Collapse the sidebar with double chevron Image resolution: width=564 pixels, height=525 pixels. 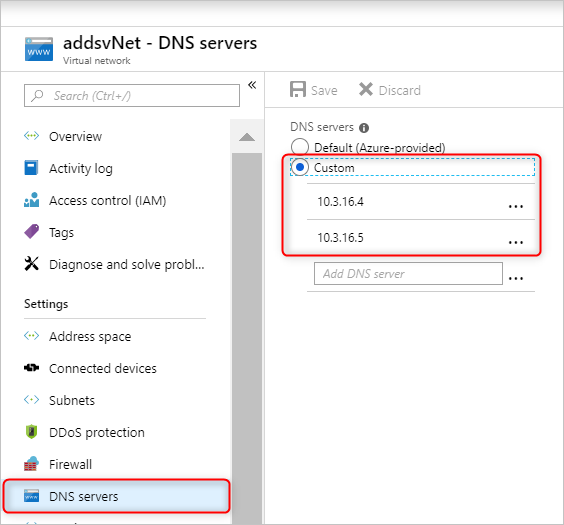tap(252, 85)
